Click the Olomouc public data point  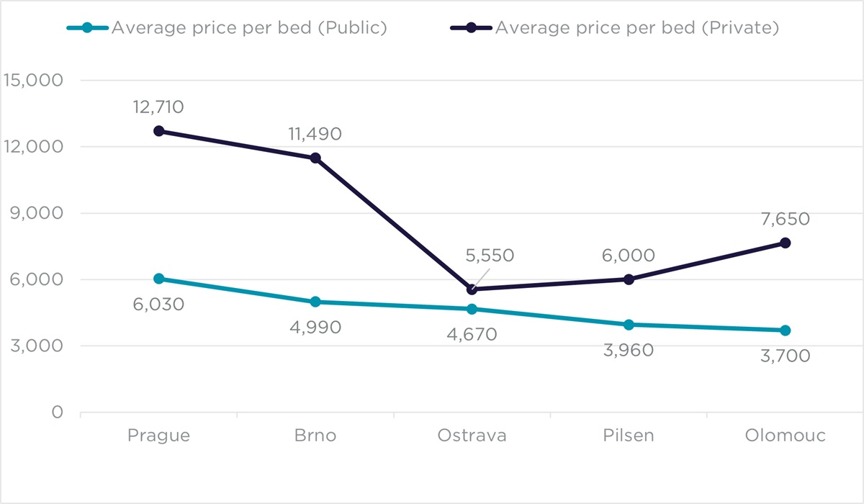[x=785, y=330]
